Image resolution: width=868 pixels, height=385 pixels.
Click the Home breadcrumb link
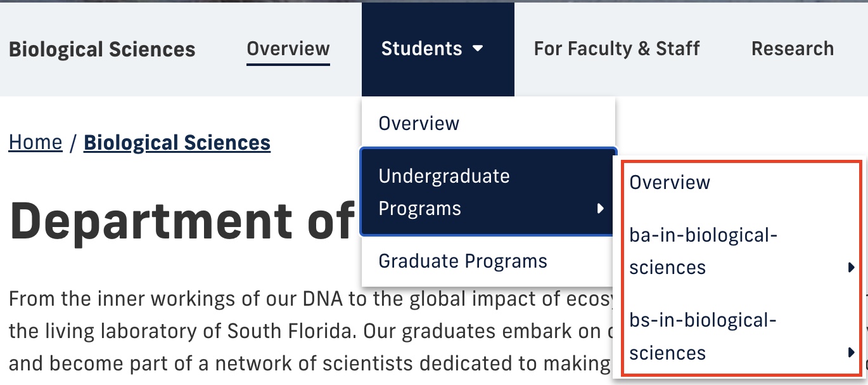(35, 143)
